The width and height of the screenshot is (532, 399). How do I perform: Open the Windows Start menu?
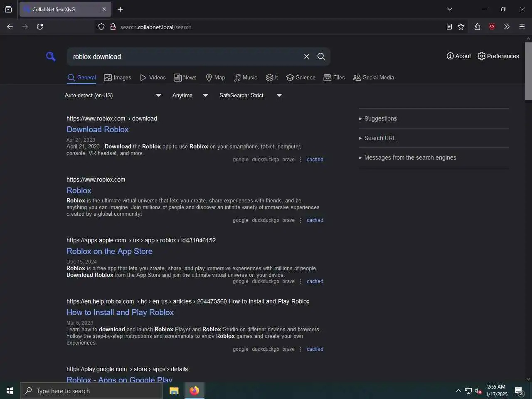click(10, 391)
